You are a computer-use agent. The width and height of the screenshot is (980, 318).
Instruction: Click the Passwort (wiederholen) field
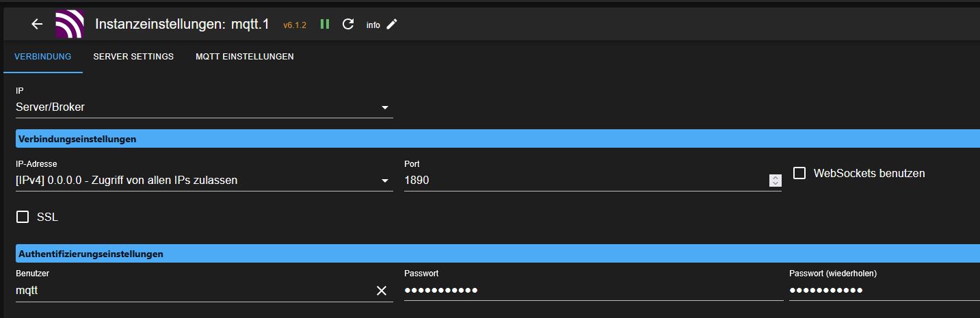(x=882, y=291)
